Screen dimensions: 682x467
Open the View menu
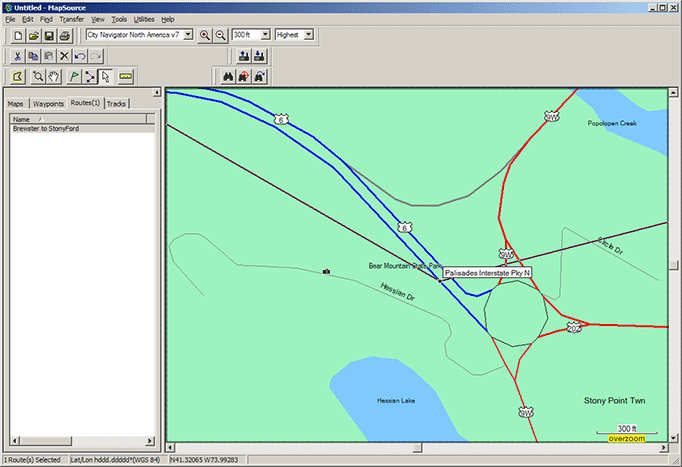coord(97,19)
